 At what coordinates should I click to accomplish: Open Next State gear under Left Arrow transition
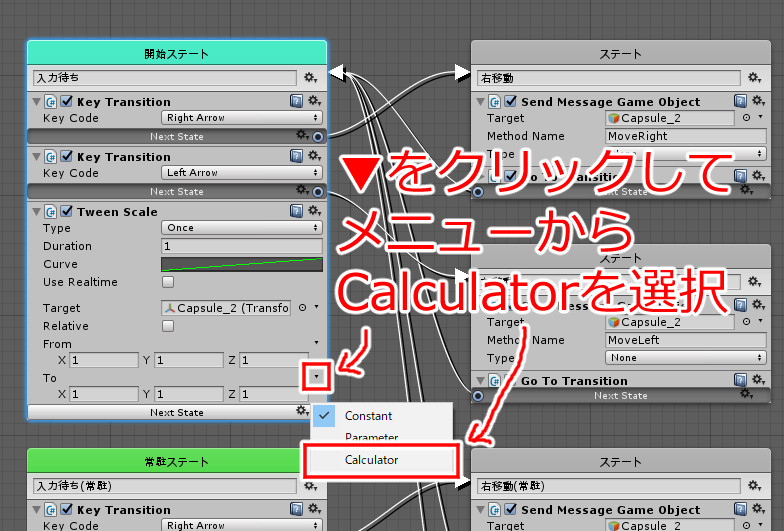302,190
